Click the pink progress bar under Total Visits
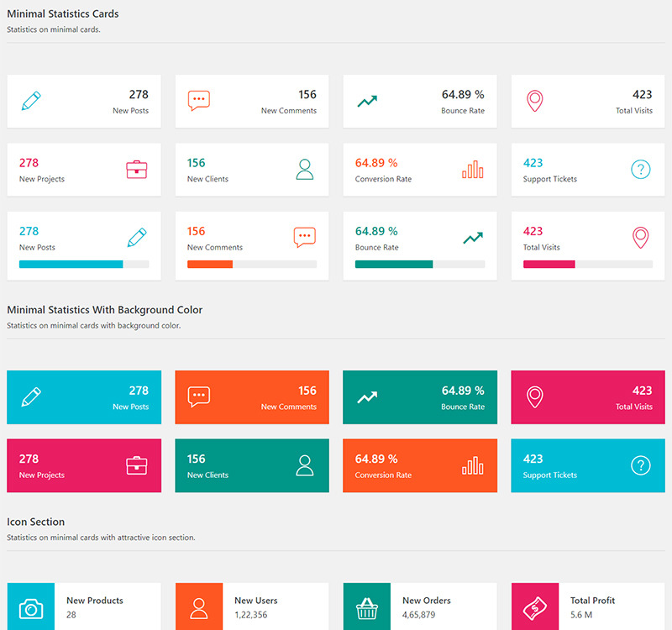Viewport: 672px width, 630px height. coord(550,264)
